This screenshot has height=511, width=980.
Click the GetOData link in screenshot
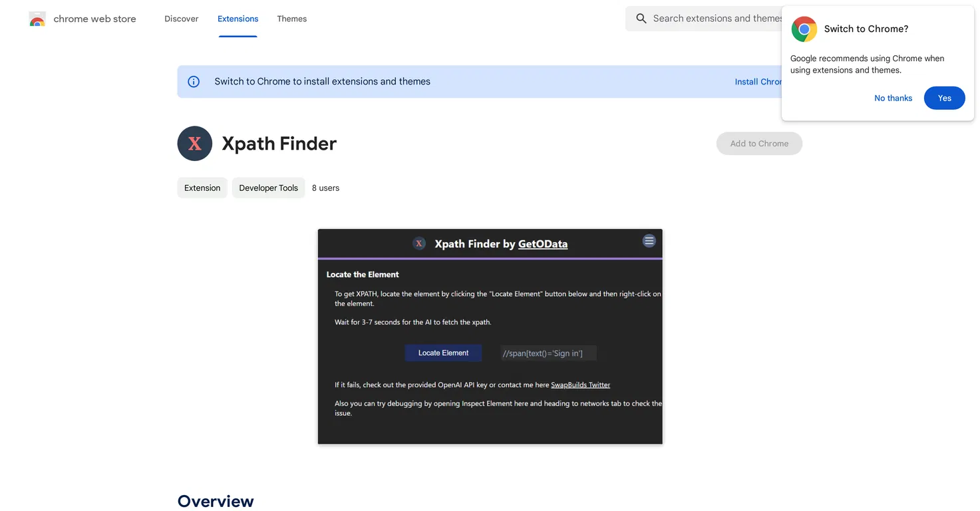[543, 244]
